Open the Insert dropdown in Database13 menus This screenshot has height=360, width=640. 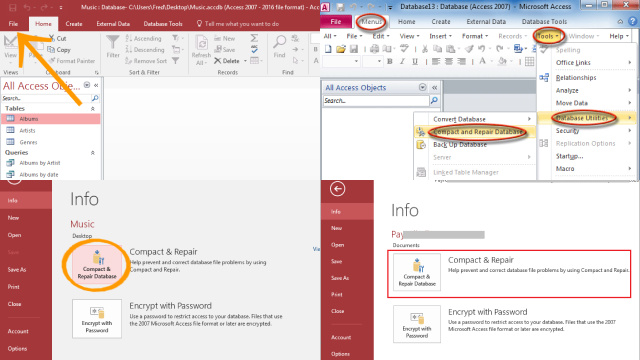(440, 36)
